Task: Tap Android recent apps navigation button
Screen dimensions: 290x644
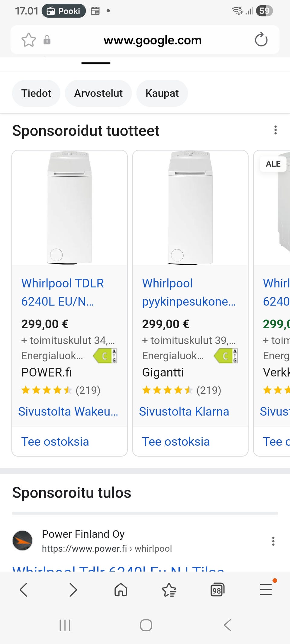Action: pyautogui.click(x=65, y=625)
